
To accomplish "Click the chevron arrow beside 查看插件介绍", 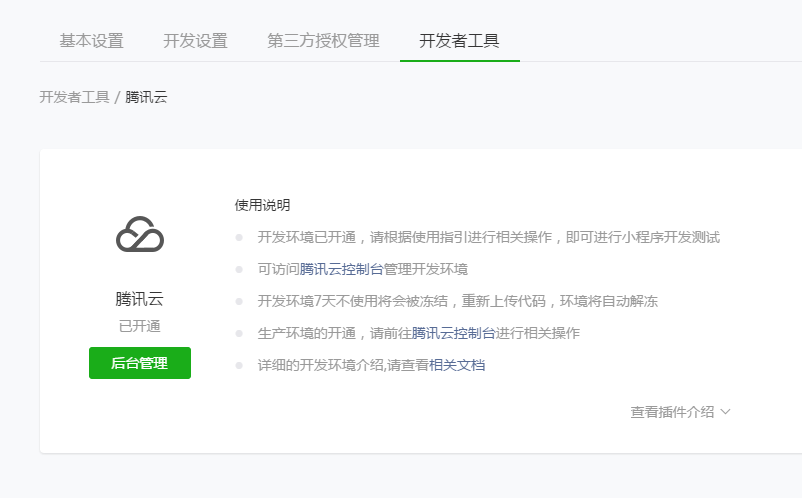I will (x=726, y=411).
